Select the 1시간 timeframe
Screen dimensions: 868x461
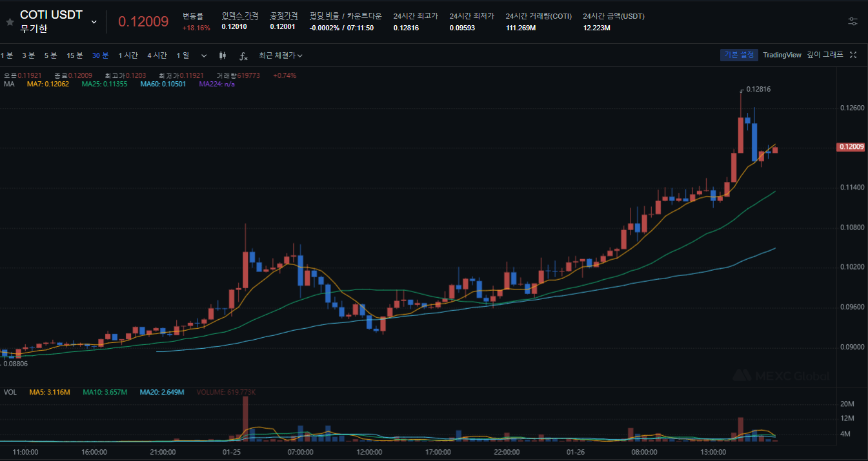click(128, 55)
